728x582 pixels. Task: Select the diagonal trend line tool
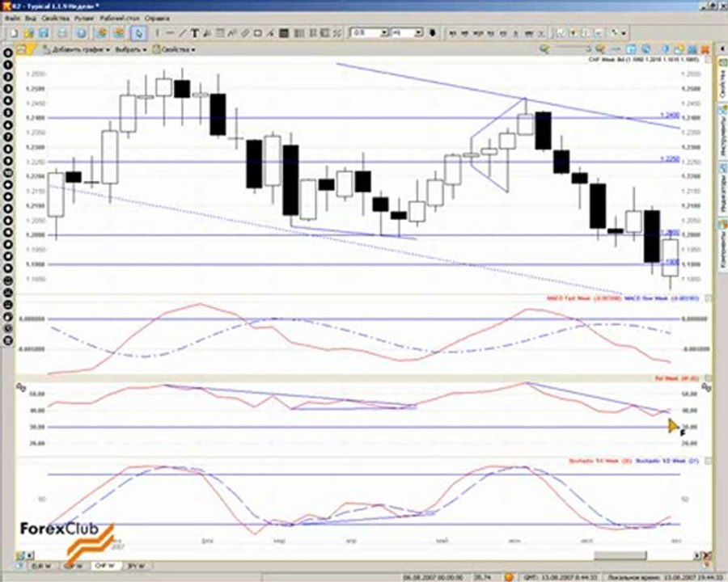pos(183,33)
